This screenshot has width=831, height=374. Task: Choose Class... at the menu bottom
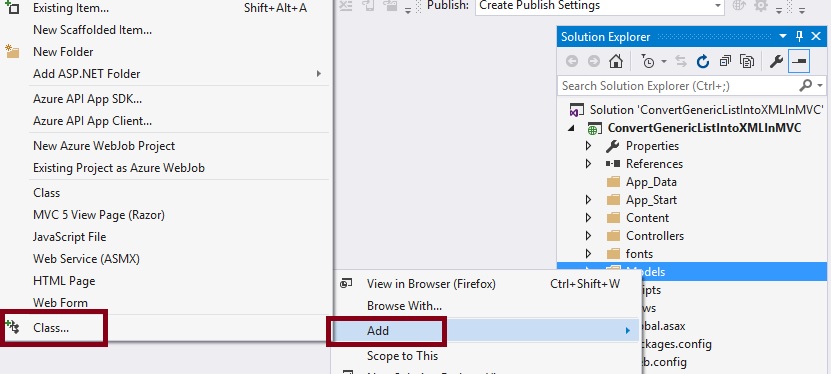coord(51,328)
